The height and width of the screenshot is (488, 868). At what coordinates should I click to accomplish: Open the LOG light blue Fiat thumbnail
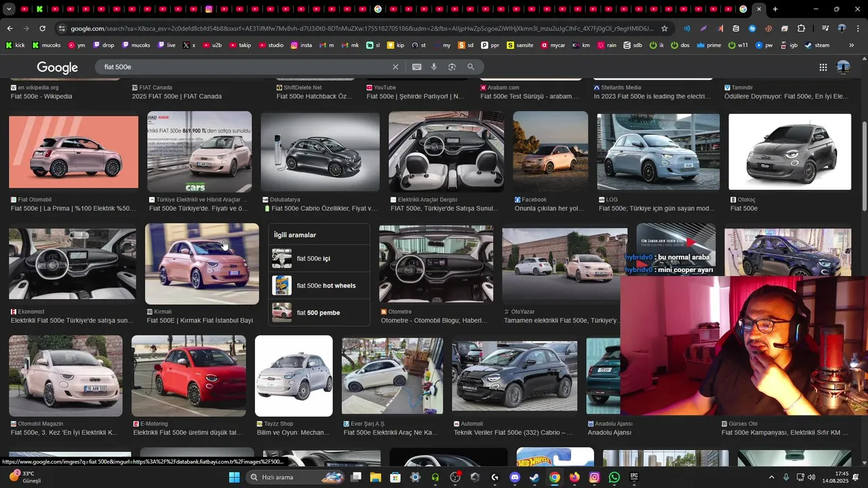click(658, 152)
